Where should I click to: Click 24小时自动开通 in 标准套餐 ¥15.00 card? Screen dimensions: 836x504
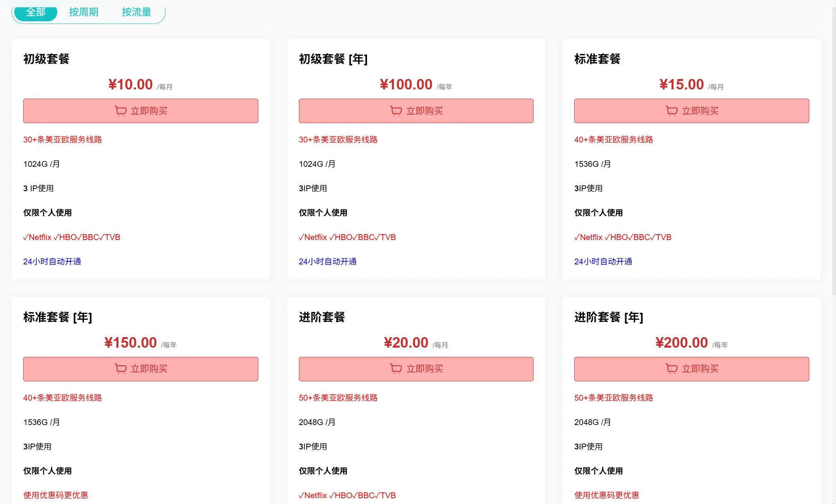603,261
